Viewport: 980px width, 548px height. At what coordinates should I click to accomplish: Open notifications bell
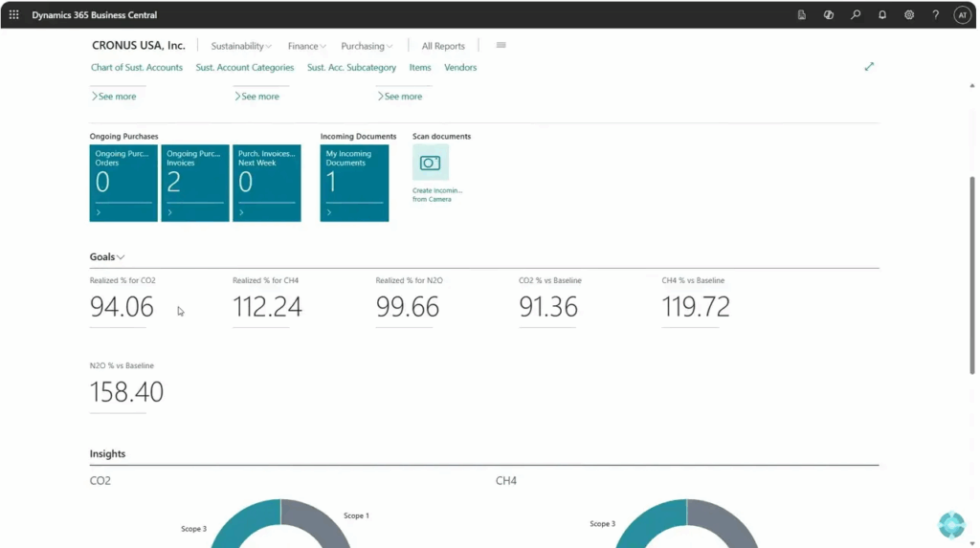click(882, 14)
